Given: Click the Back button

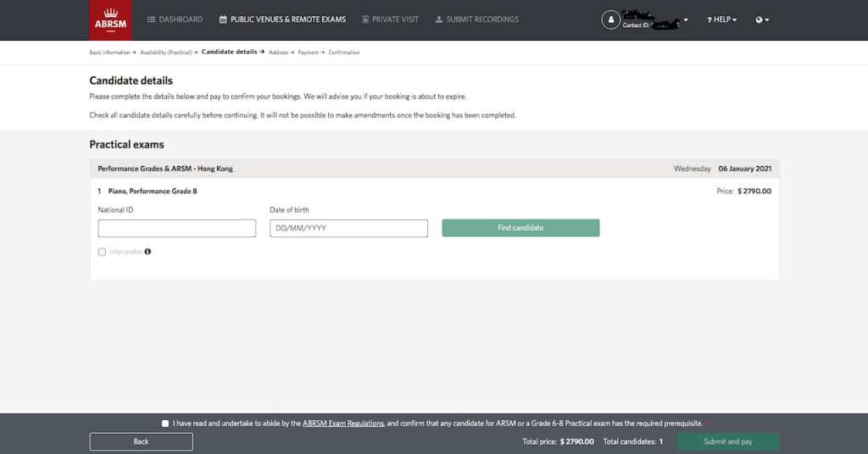Looking at the screenshot, I should (x=141, y=441).
